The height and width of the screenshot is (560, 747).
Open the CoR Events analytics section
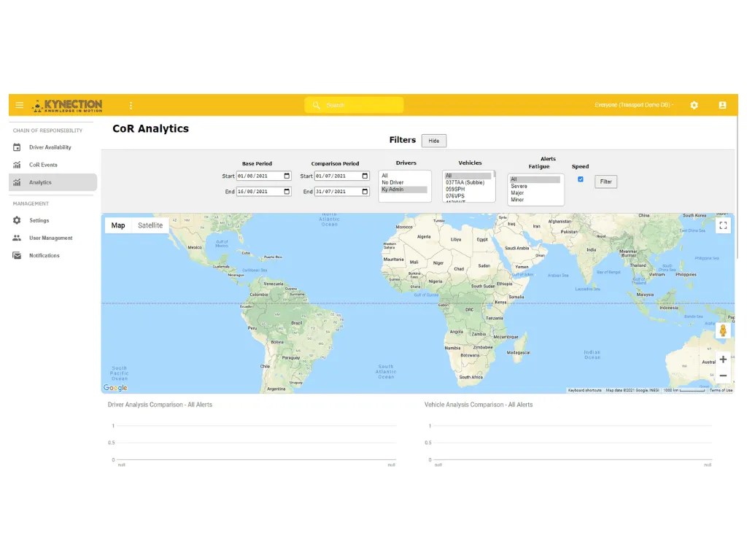click(x=44, y=166)
